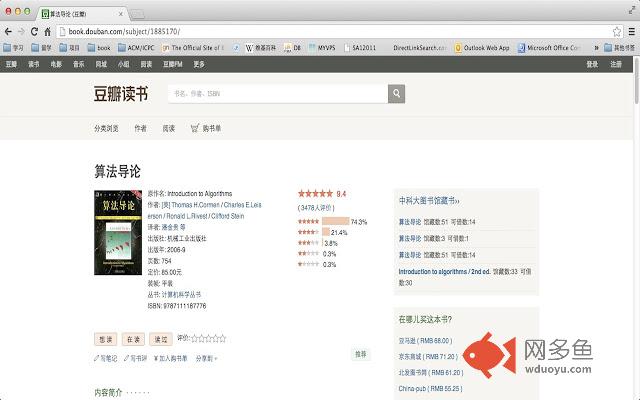The height and width of the screenshot is (400, 640).
Task: Click the 推荐 recommend button
Action: point(361,354)
